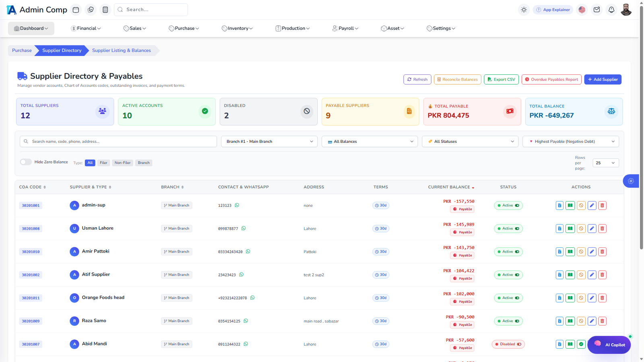Open calculator icon in top bar
Image resolution: width=644 pixels, height=362 pixels.
tap(105, 10)
